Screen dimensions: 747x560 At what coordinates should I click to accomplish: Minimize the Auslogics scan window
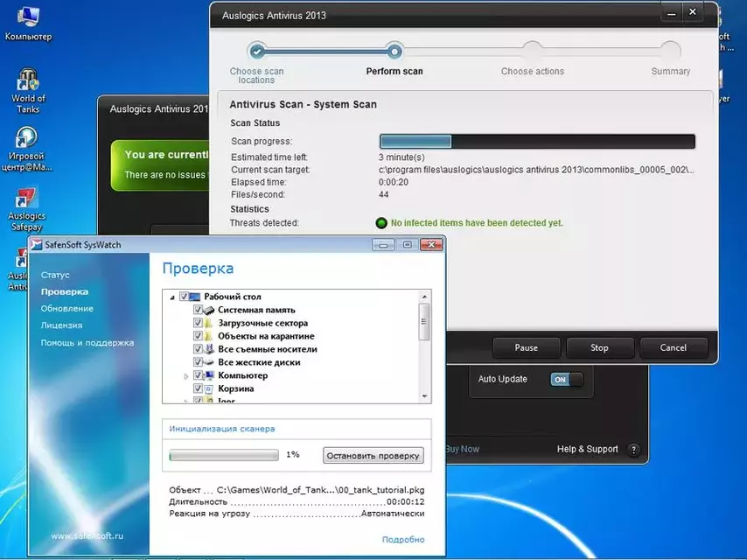tap(672, 13)
